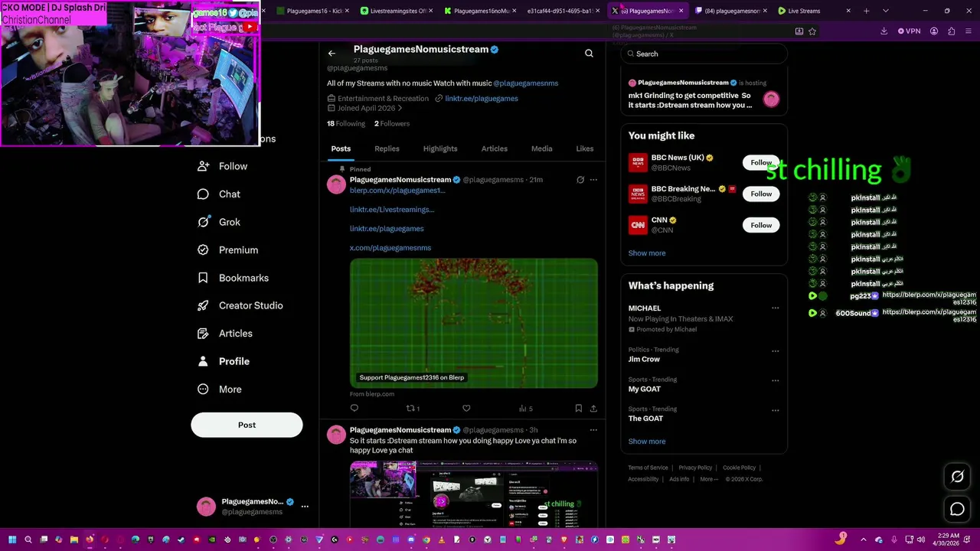980x551 pixels.
Task: Open x.com/plaguegamesnms link in pinned post
Action: click(x=390, y=248)
